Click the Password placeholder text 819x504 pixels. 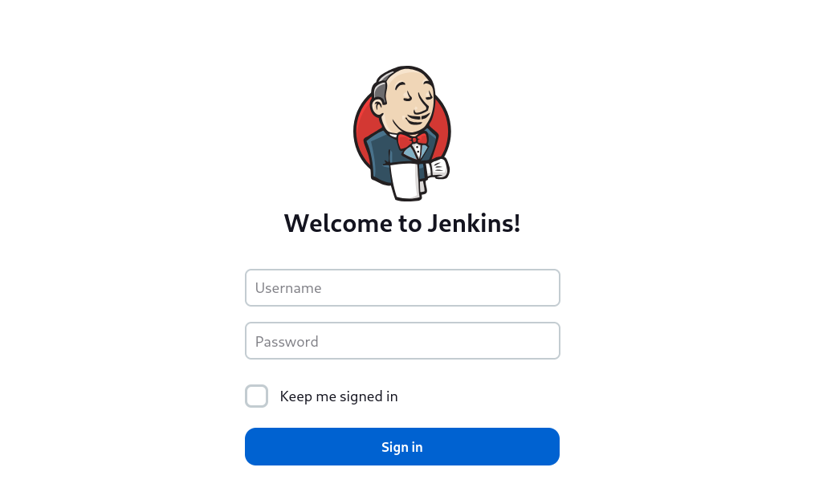point(286,342)
